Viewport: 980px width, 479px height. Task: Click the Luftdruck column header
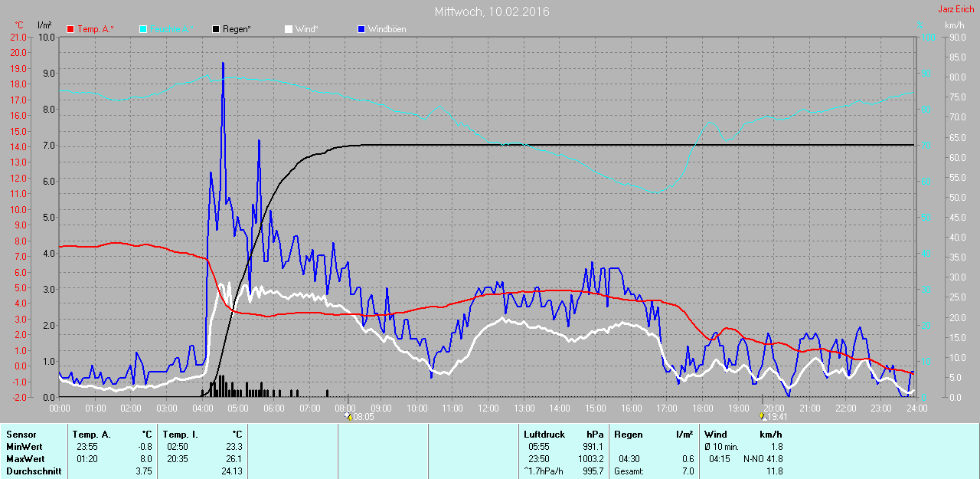click(x=541, y=435)
